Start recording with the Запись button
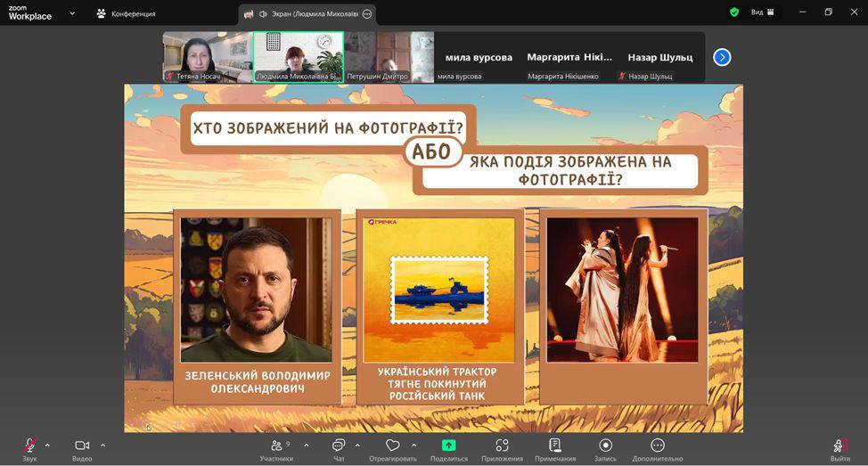This screenshot has width=868, height=466. [605, 446]
